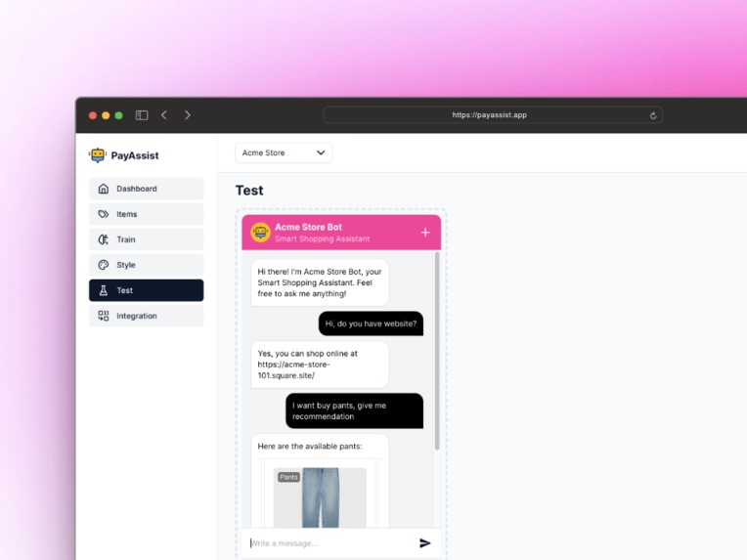747x560 pixels.
Task: Click the 'Hi, do you have website?' message
Action: [371, 323]
